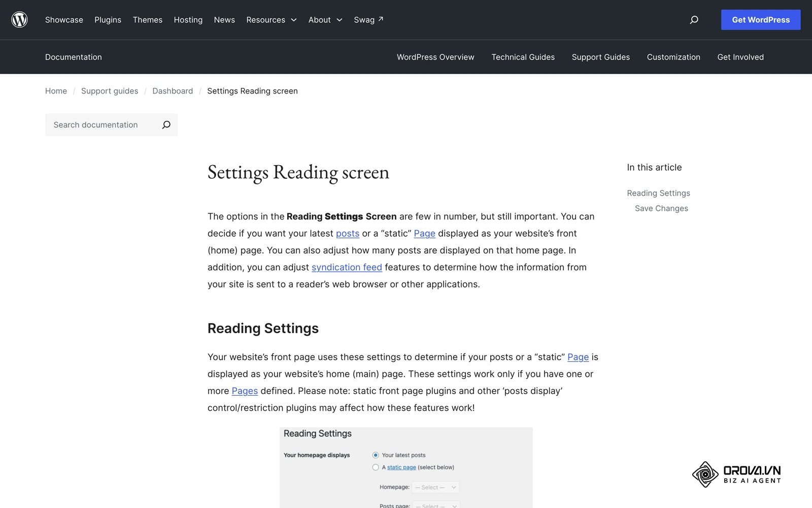Jump to Reading Settings in article outline
This screenshot has width=812, height=508.
coord(658,193)
